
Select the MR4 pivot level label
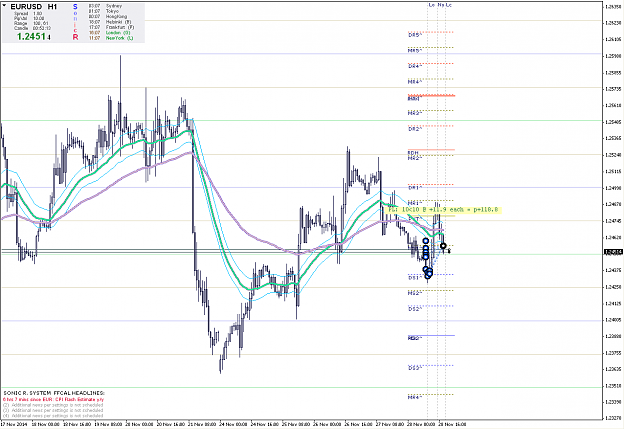[x=415, y=82]
